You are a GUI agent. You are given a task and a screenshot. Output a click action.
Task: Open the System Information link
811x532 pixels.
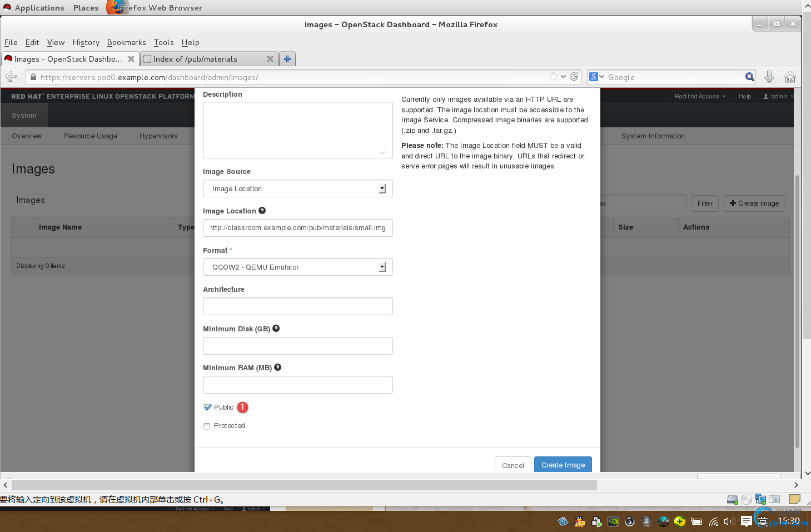pyautogui.click(x=653, y=136)
